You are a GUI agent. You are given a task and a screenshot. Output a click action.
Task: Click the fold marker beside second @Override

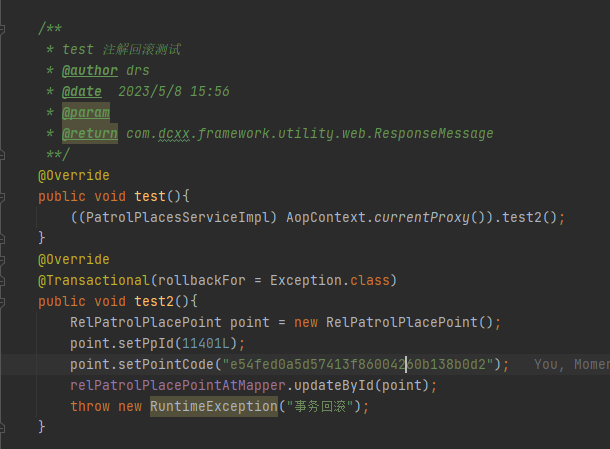2,260
